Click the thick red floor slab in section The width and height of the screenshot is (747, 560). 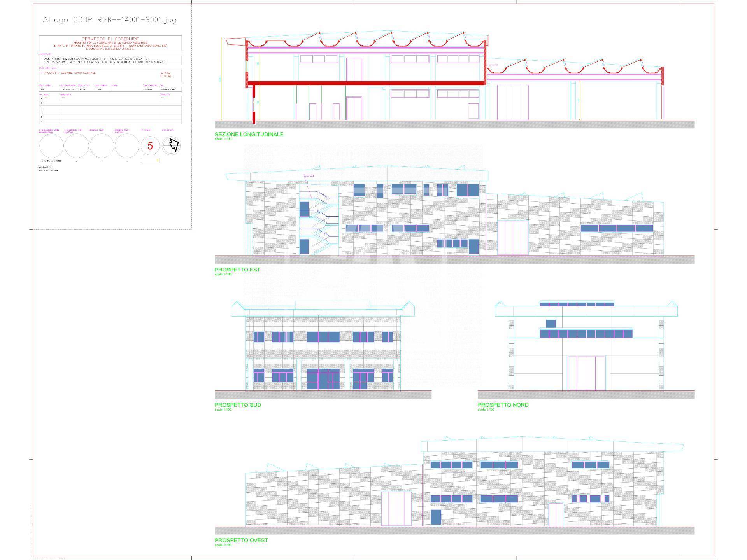[x=366, y=83]
